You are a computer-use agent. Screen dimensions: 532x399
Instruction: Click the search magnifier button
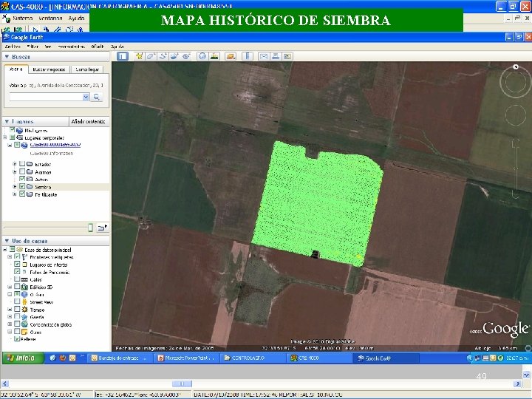[x=97, y=97]
